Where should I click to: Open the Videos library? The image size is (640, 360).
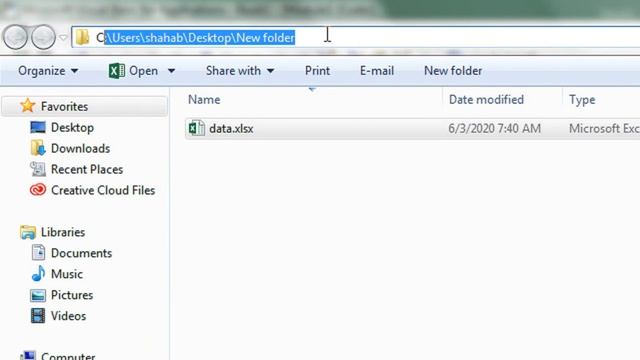pos(68,316)
